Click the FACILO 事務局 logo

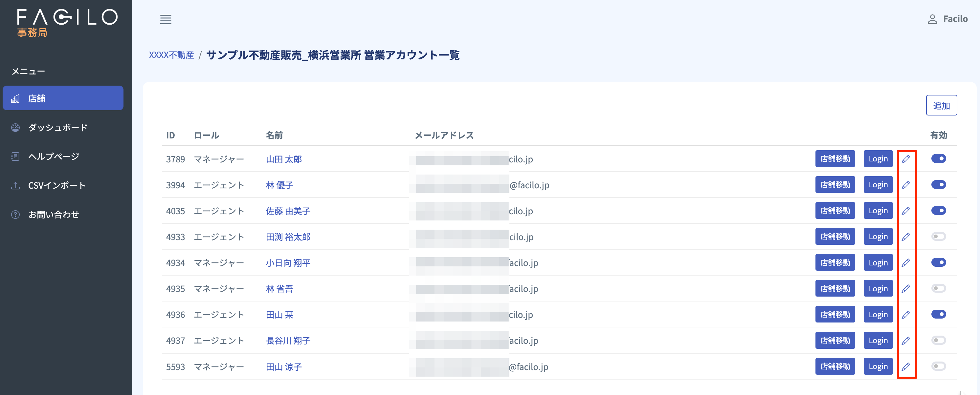click(x=67, y=23)
